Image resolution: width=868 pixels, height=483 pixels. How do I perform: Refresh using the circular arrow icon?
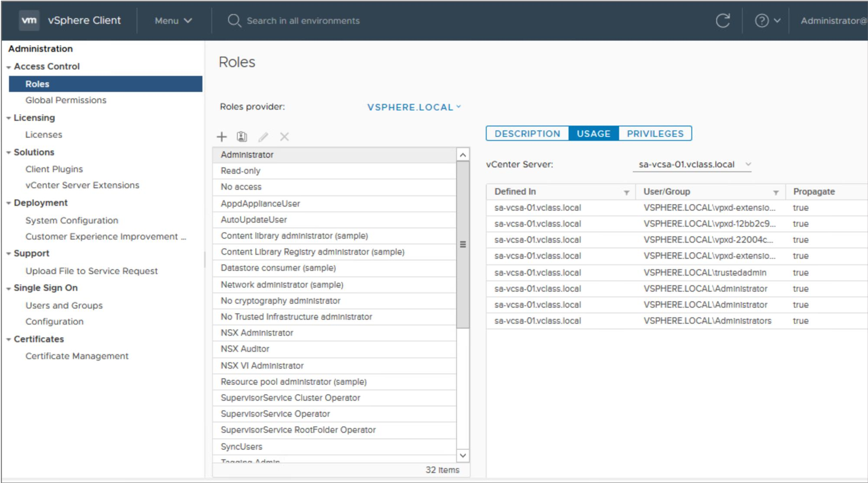point(722,20)
